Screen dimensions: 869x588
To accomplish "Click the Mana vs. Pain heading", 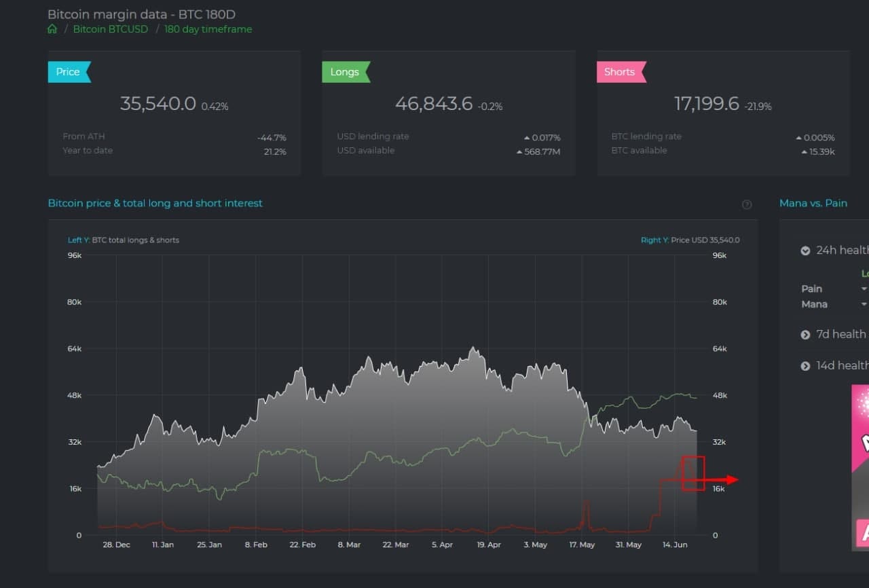I will point(813,203).
